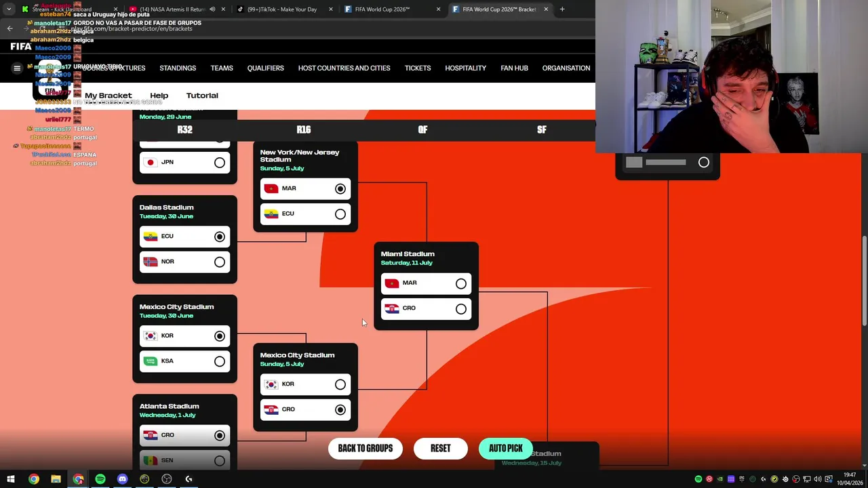Viewport: 868px width, 488px height.
Task: Open Teams menu item
Action: pos(222,68)
